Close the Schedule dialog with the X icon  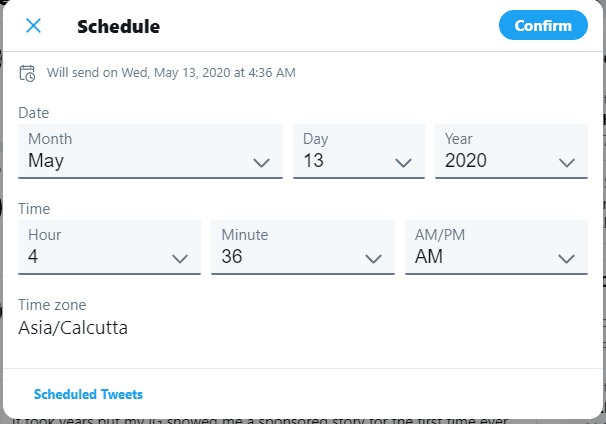(33, 26)
